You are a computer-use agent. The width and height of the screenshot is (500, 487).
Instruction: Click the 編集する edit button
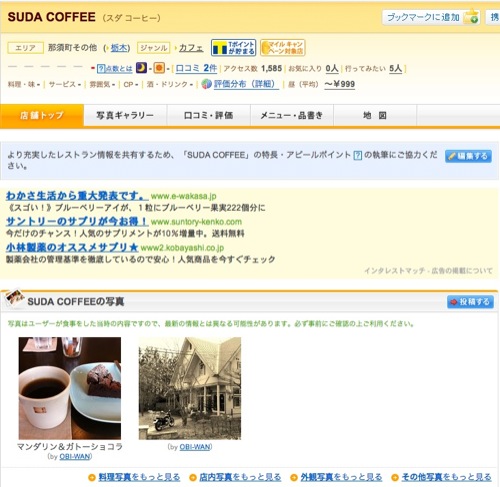tap(468, 156)
